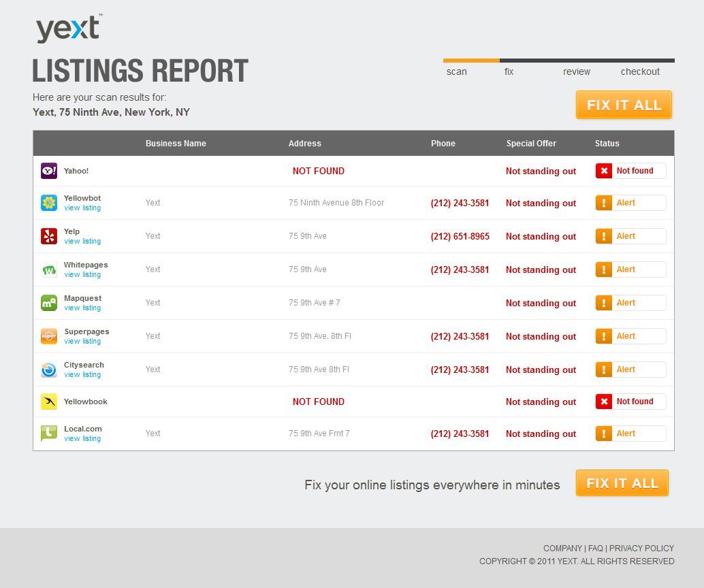Go to the scan step
Image resolution: width=704 pixels, height=588 pixels.
click(x=457, y=72)
